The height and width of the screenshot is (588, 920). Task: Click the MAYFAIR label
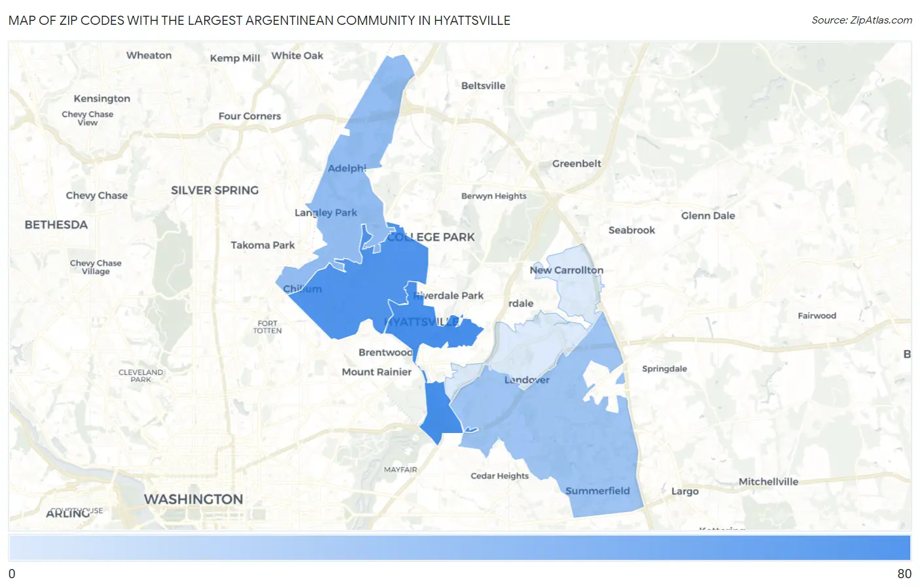[x=400, y=470]
